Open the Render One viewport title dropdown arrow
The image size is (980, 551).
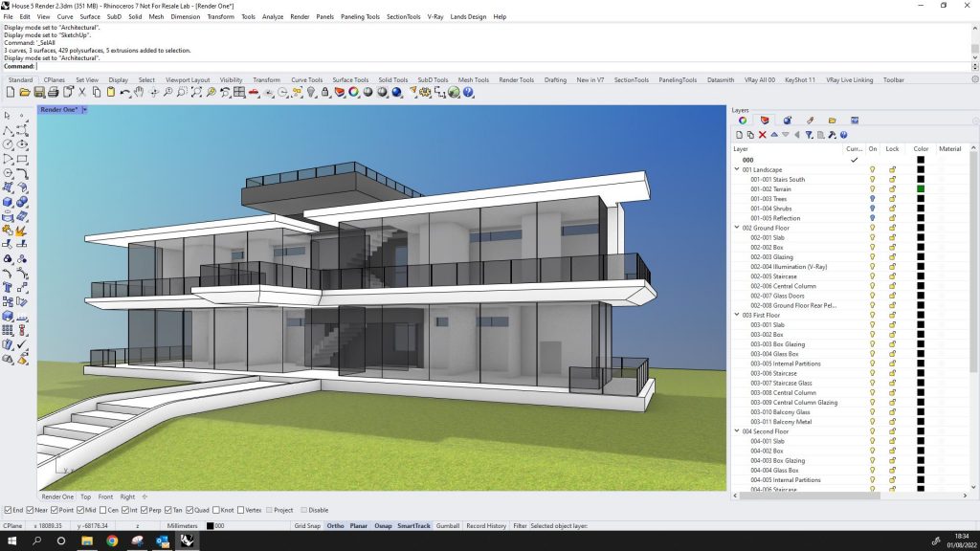point(84,110)
